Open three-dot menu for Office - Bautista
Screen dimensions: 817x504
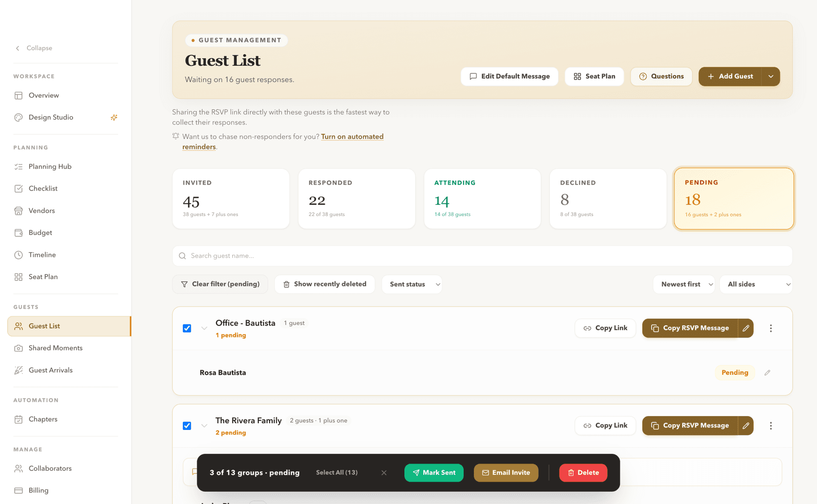click(771, 328)
